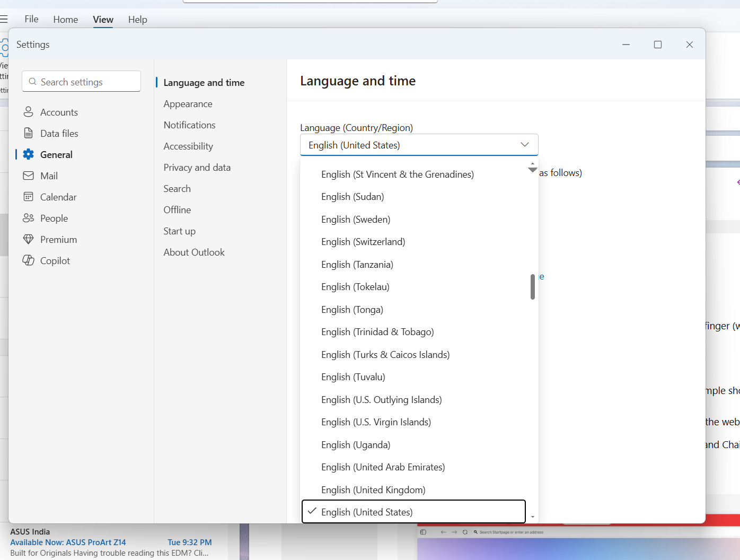Collapse the Language (Country/Region) dropdown chevron
The height and width of the screenshot is (560, 740).
click(525, 145)
